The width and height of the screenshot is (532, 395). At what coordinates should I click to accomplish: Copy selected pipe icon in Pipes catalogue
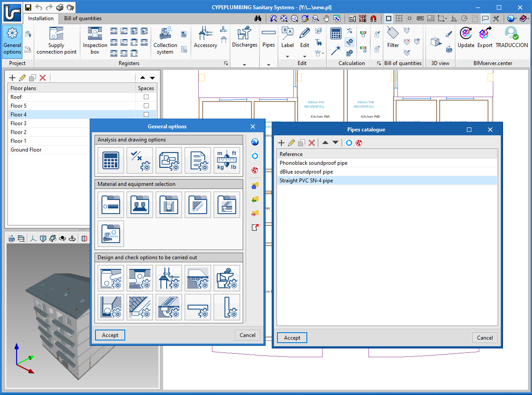click(x=302, y=143)
